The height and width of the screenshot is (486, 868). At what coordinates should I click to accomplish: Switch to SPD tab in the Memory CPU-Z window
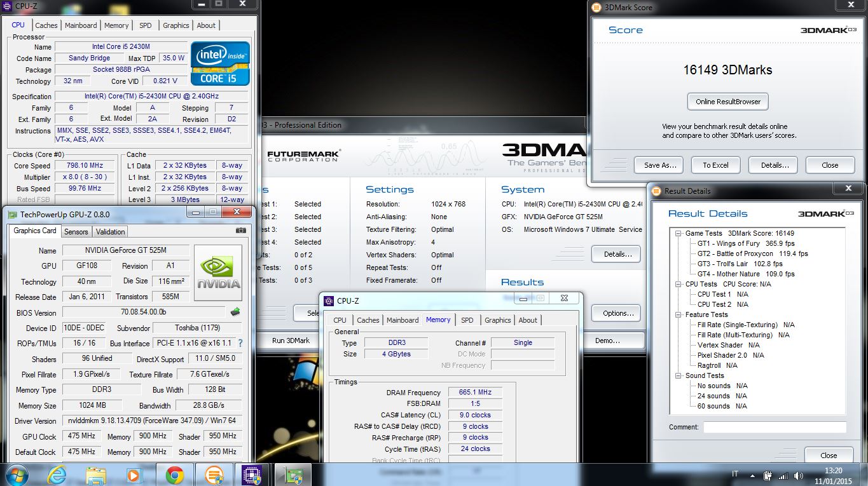[x=467, y=320]
